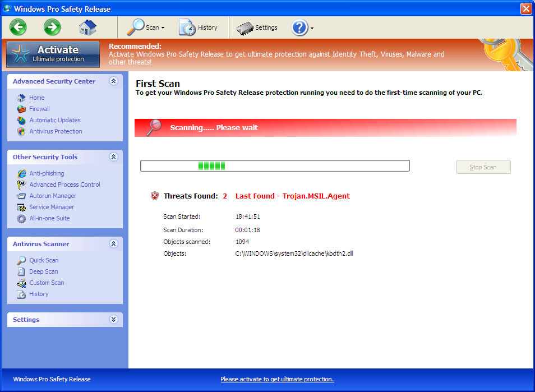
Task: Click the green back arrow icon
Action: 18,27
